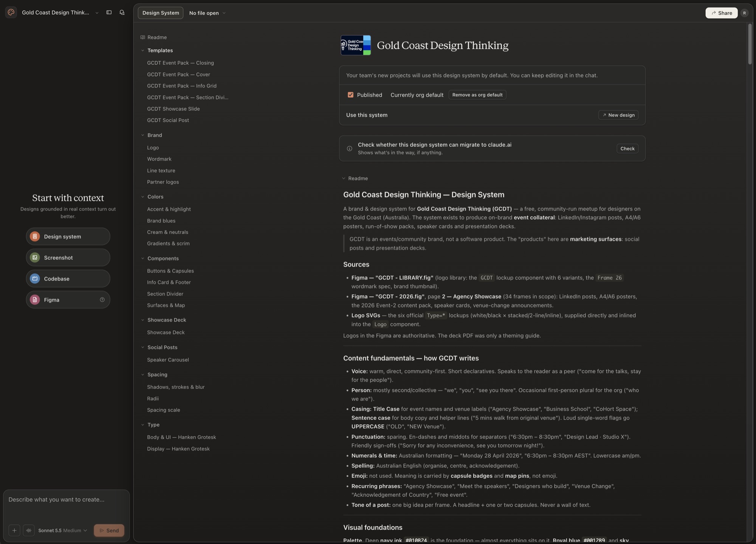The height and width of the screenshot is (544, 756).
Task: Click the Share button
Action: click(x=721, y=13)
